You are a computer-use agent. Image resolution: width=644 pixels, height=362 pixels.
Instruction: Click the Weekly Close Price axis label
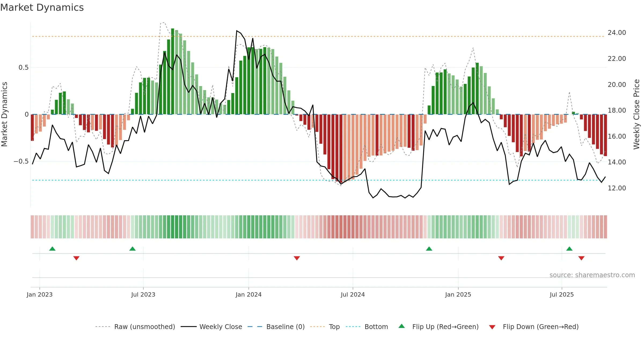coord(636,114)
